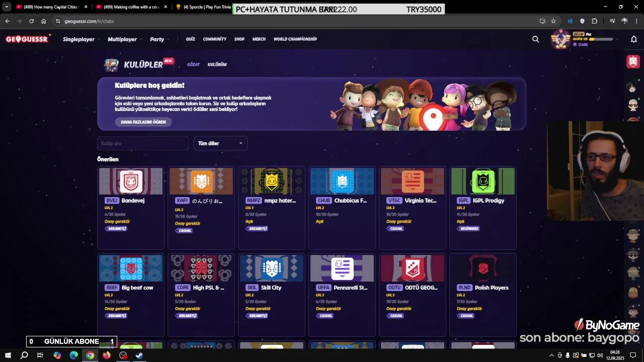This screenshot has width=644, height=362.
Task: Open the Chrome profile avatar
Action: [624, 21]
